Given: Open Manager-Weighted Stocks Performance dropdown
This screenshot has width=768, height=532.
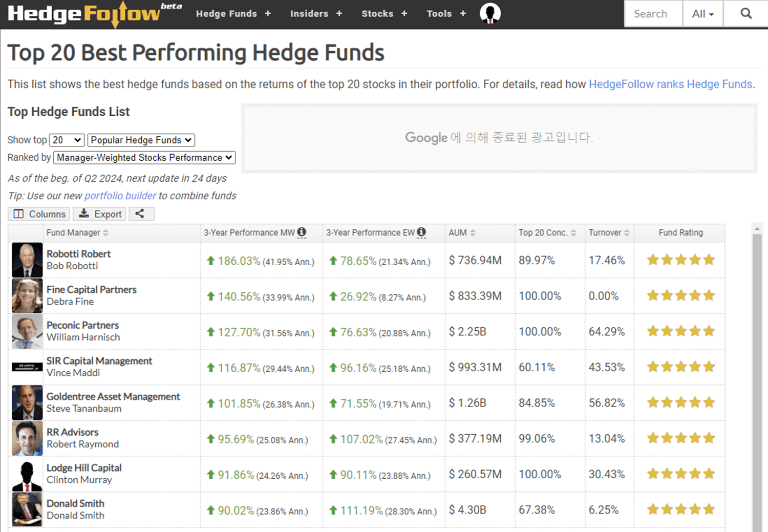Looking at the screenshot, I should (144, 158).
